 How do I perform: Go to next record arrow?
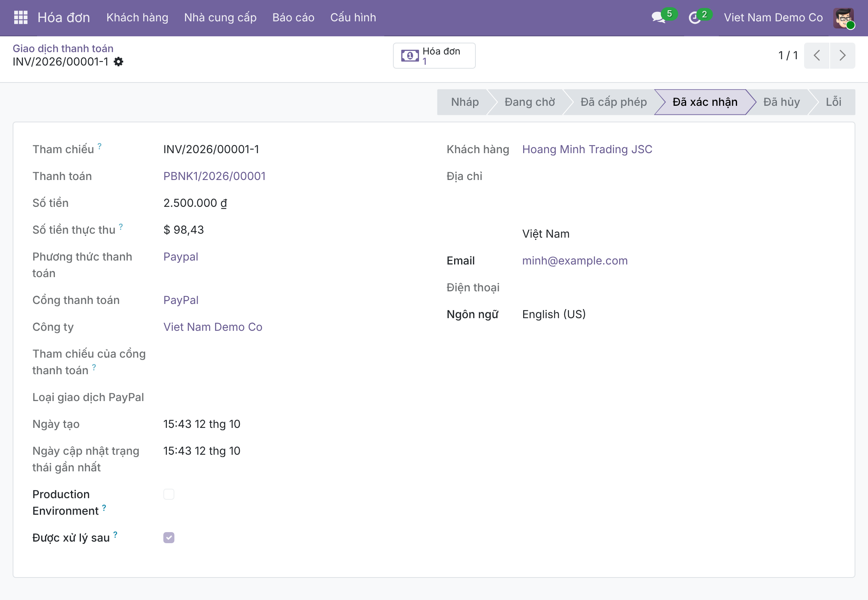pos(842,55)
